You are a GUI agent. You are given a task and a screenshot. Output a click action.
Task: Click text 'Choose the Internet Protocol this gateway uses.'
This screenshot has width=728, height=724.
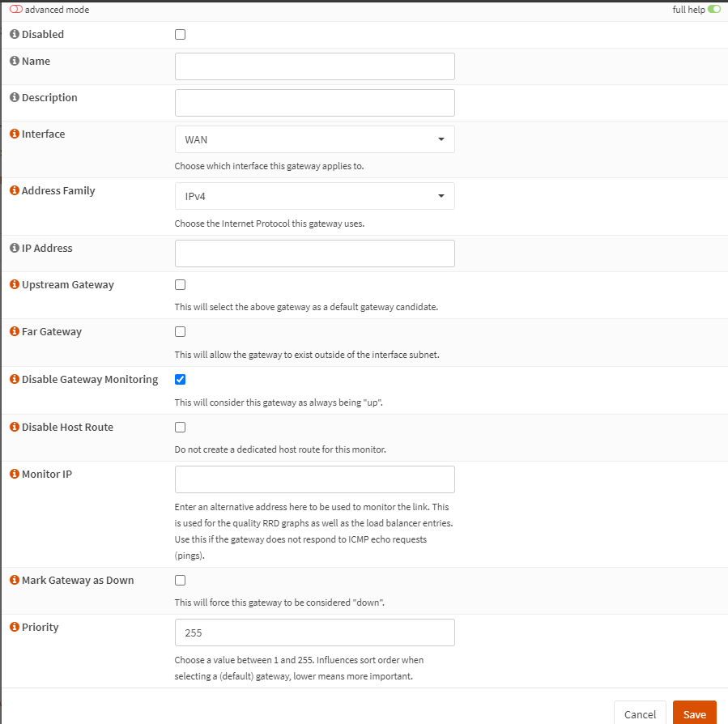click(270, 224)
